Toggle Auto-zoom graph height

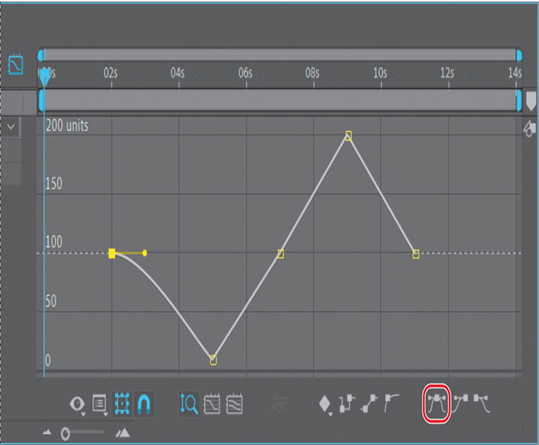pyautogui.click(x=189, y=404)
